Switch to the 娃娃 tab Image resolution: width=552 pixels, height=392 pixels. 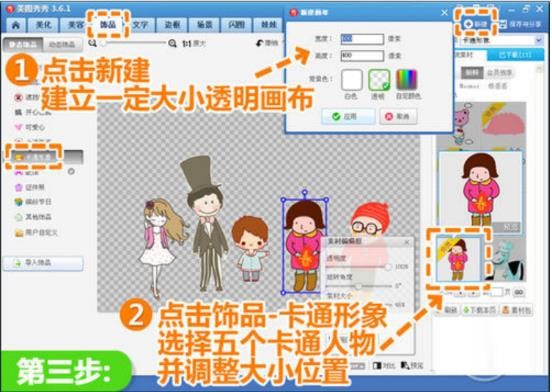pyautogui.click(x=268, y=25)
